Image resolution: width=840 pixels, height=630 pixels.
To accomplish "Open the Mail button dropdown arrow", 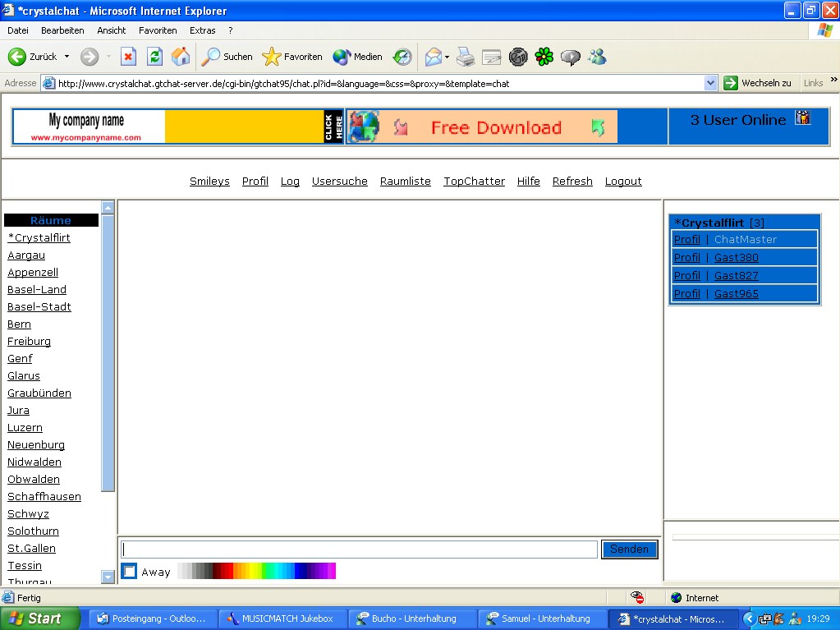I will click(448, 57).
